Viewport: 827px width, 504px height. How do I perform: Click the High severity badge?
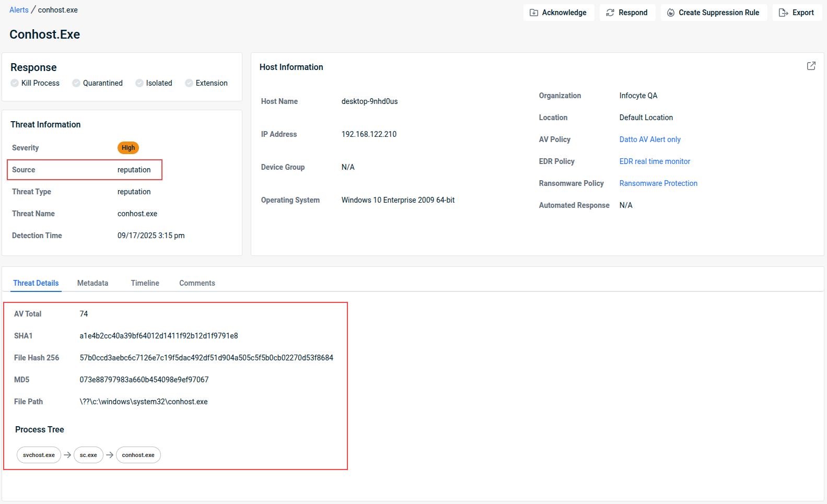tap(128, 148)
